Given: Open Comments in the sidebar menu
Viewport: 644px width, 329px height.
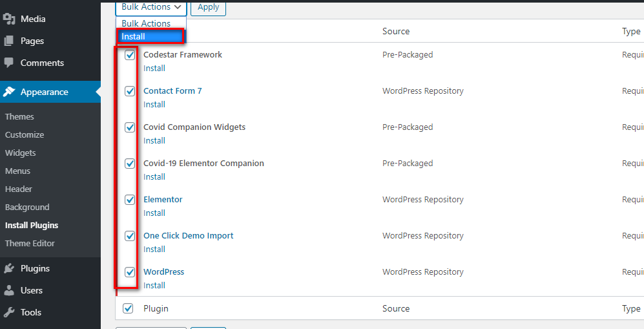Looking at the screenshot, I should tap(42, 63).
